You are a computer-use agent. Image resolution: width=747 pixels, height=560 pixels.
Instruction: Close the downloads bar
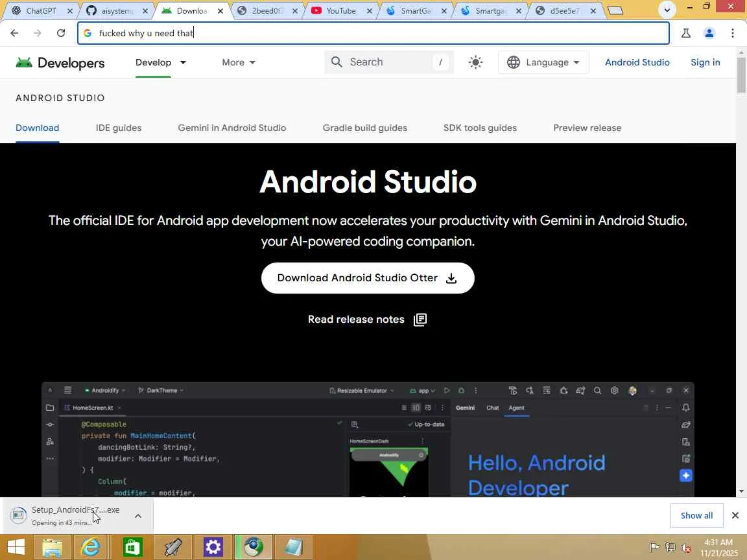click(x=735, y=515)
